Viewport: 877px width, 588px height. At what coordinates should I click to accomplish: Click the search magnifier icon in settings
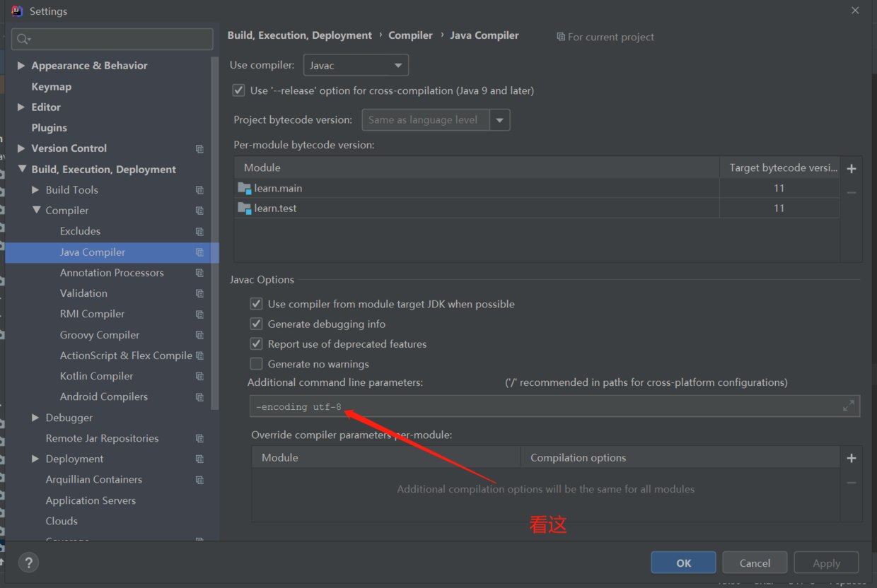tap(23, 39)
